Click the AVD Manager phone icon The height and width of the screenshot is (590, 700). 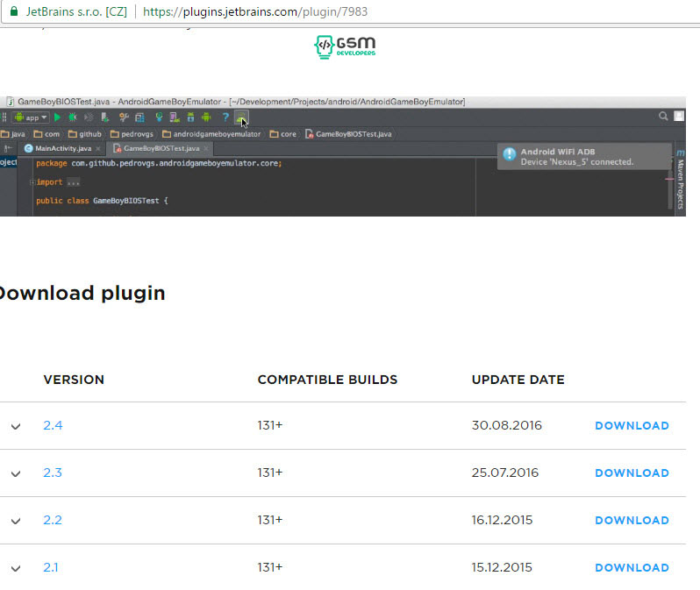point(175,117)
